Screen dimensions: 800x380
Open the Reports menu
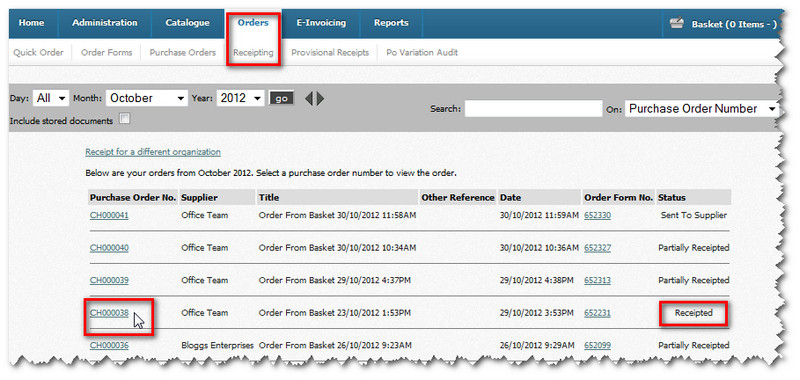coord(391,23)
